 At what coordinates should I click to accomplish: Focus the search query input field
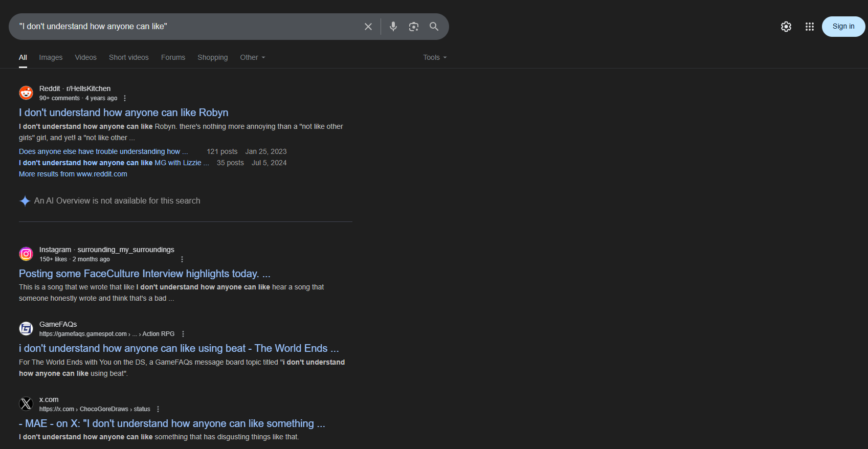pyautogui.click(x=187, y=27)
